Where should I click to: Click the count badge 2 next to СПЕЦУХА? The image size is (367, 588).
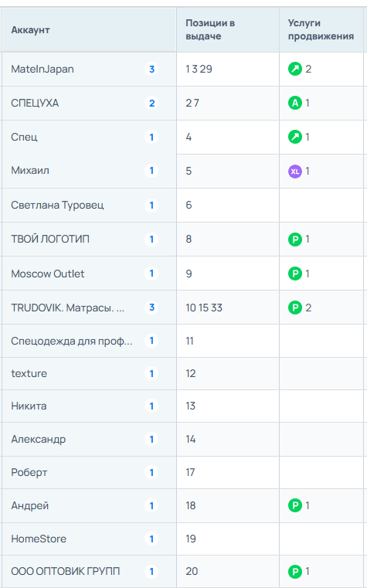tap(151, 103)
